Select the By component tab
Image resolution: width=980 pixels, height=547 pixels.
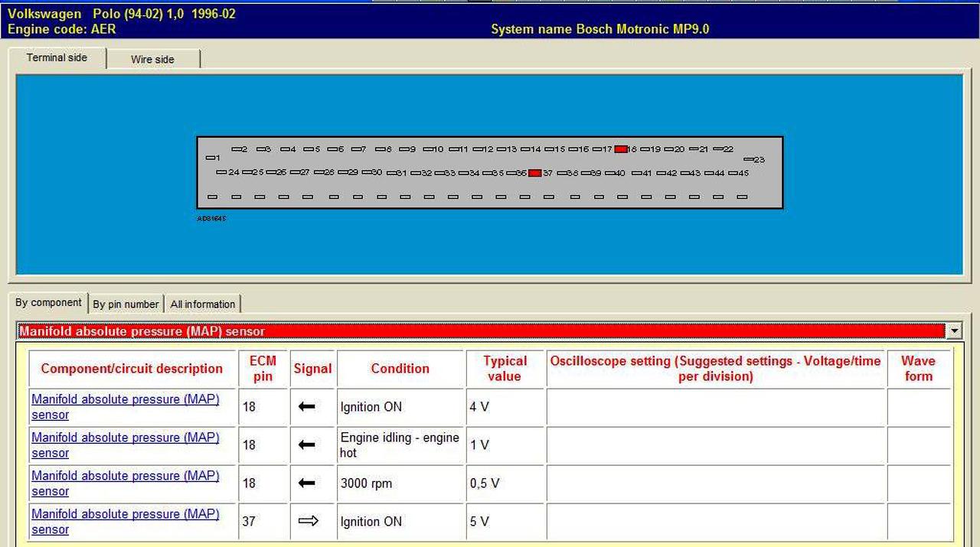48,302
